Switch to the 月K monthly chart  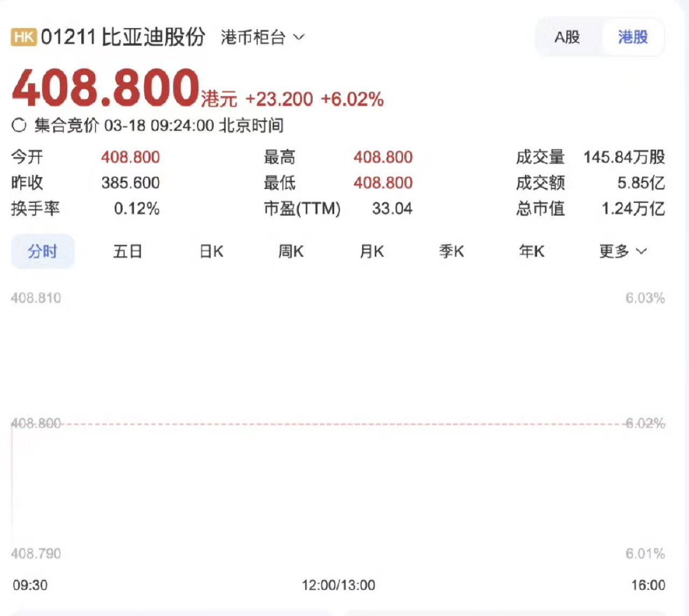pos(371,251)
